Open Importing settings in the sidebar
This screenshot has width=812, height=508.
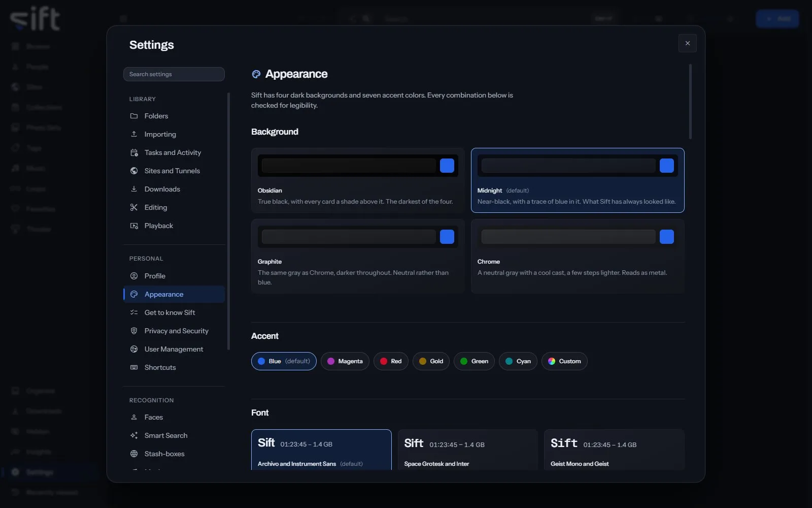tap(174, 134)
